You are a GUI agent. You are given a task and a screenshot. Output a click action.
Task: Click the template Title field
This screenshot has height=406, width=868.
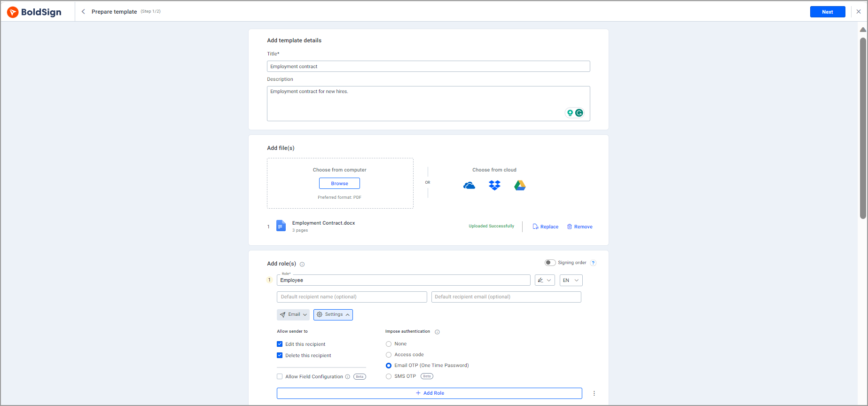point(429,66)
